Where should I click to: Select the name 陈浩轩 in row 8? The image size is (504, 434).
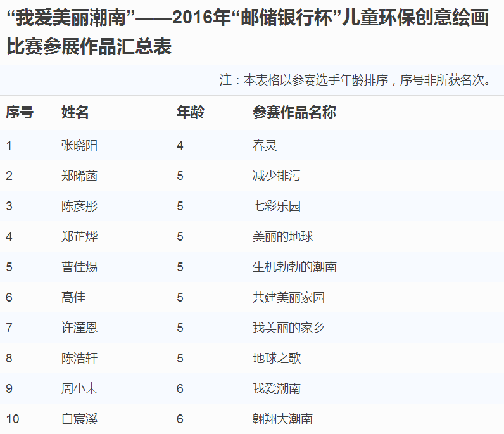79,358
